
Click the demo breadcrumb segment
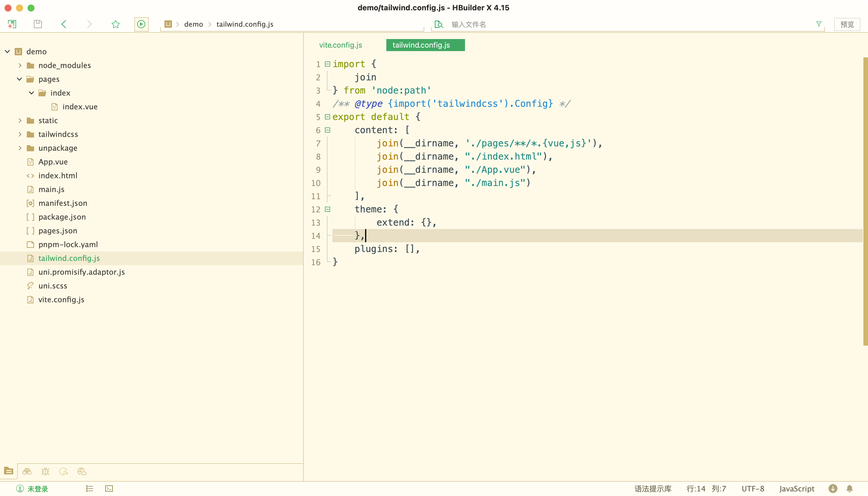pos(193,24)
